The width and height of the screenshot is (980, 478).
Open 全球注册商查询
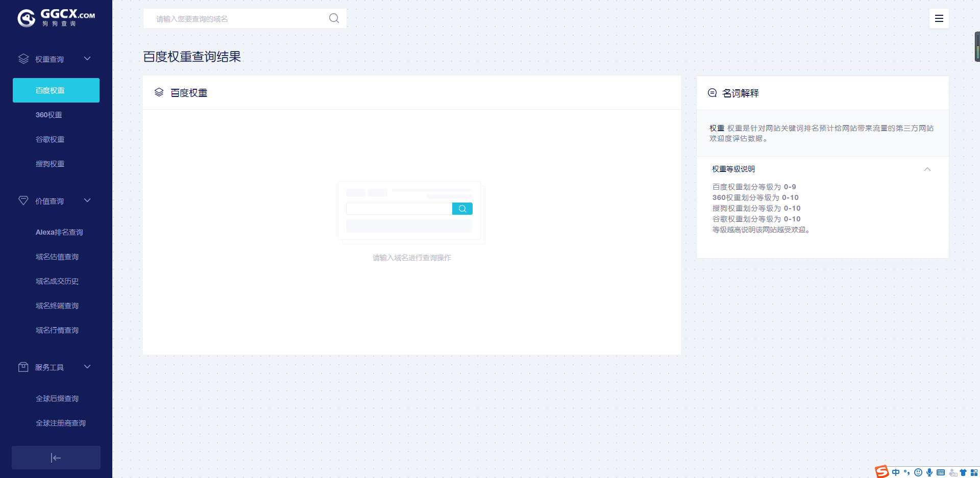coord(61,423)
